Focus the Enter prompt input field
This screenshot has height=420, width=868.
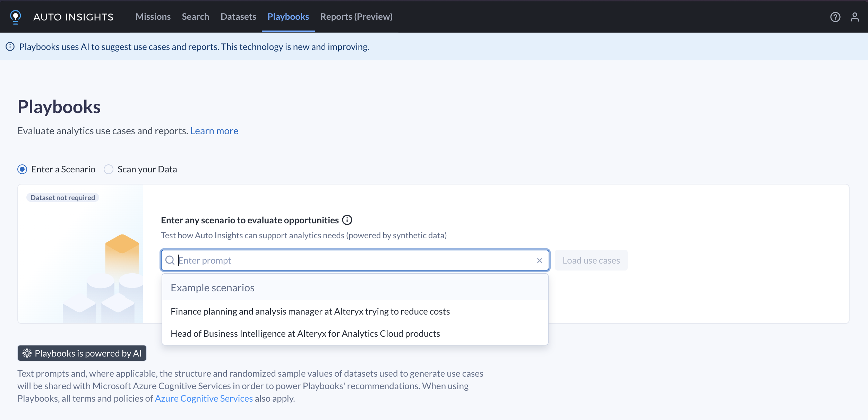pyautogui.click(x=355, y=260)
